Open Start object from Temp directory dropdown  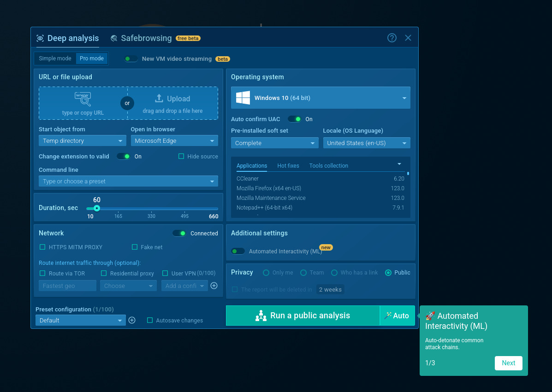tap(83, 140)
